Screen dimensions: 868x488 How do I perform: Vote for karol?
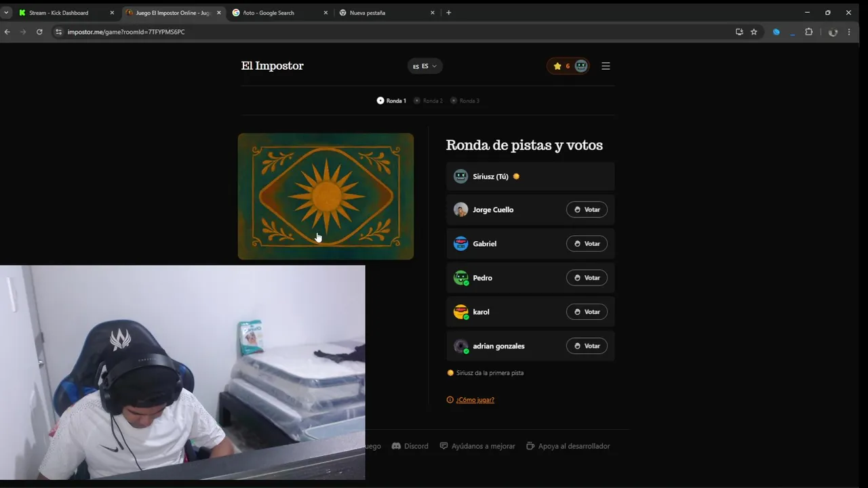pos(587,312)
